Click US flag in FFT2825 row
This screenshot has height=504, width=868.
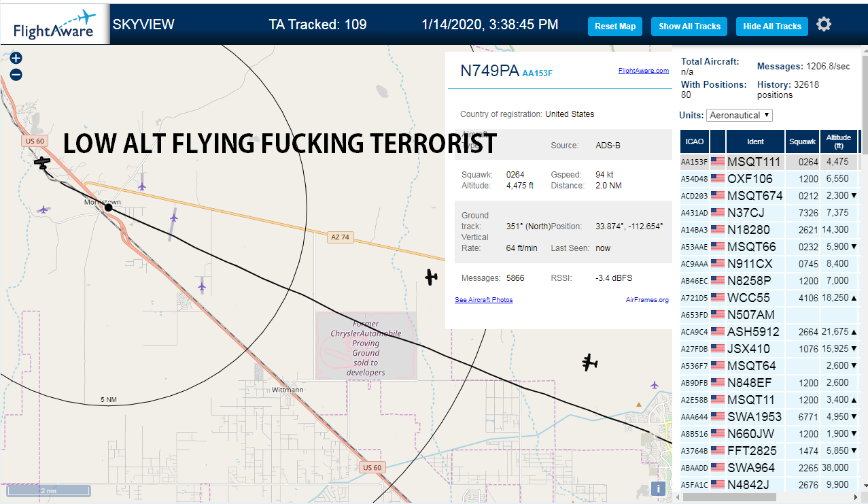(717, 451)
